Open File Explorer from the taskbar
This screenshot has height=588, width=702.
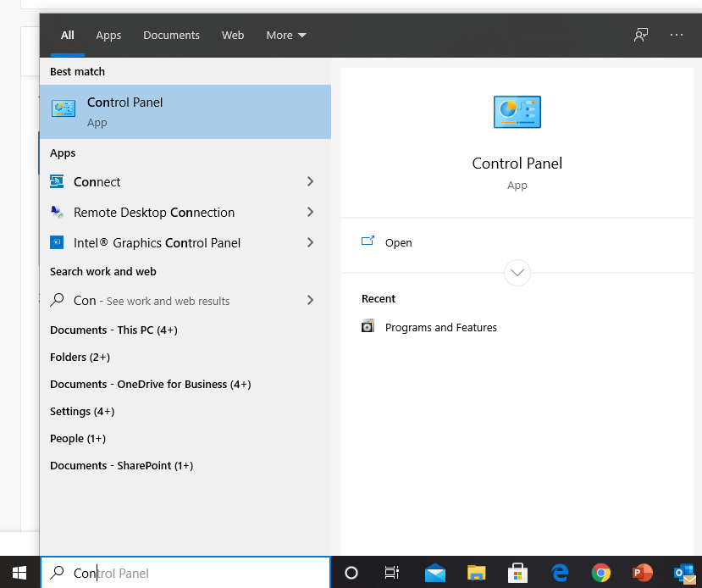coord(477,573)
